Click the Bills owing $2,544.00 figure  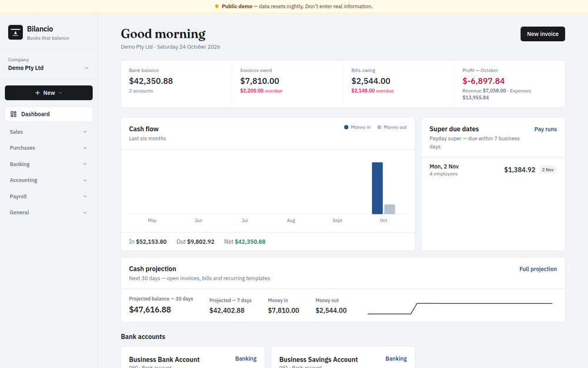click(370, 81)
